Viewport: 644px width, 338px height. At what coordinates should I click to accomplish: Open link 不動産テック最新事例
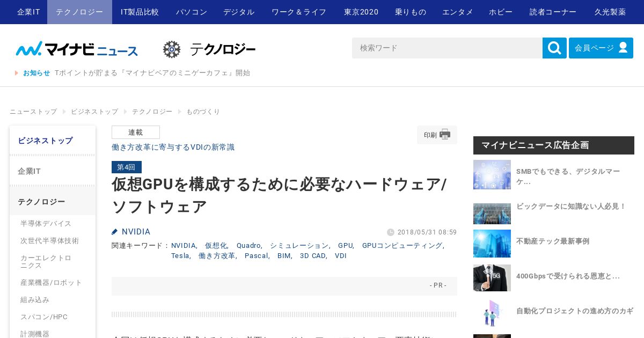click(553, 241)
